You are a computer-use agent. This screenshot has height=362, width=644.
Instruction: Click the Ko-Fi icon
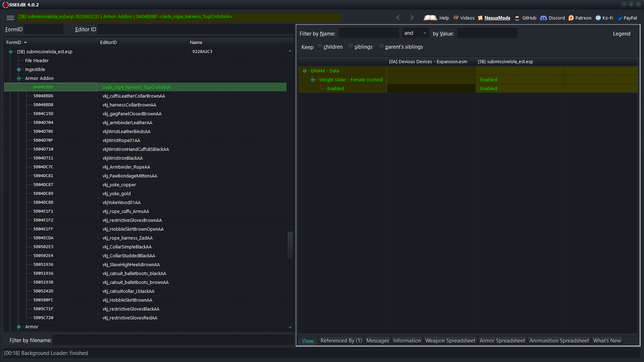598,18
